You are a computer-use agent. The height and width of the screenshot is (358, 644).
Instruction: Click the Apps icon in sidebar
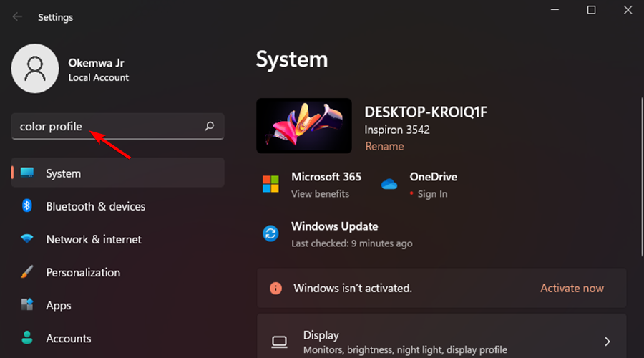27,305
